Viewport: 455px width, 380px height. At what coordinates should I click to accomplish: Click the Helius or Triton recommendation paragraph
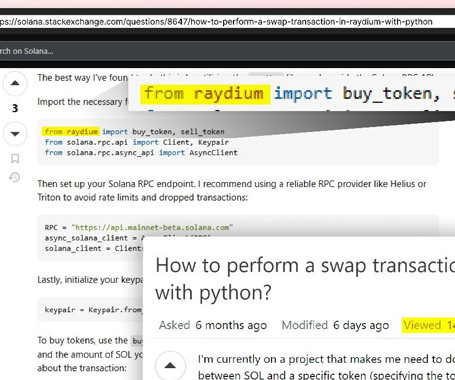(x=232, y=191)
